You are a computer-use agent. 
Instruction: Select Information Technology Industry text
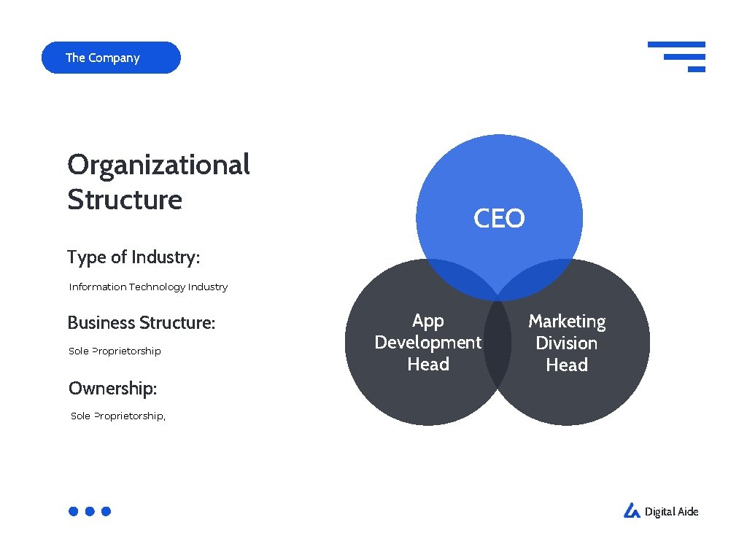click(148, 287)
